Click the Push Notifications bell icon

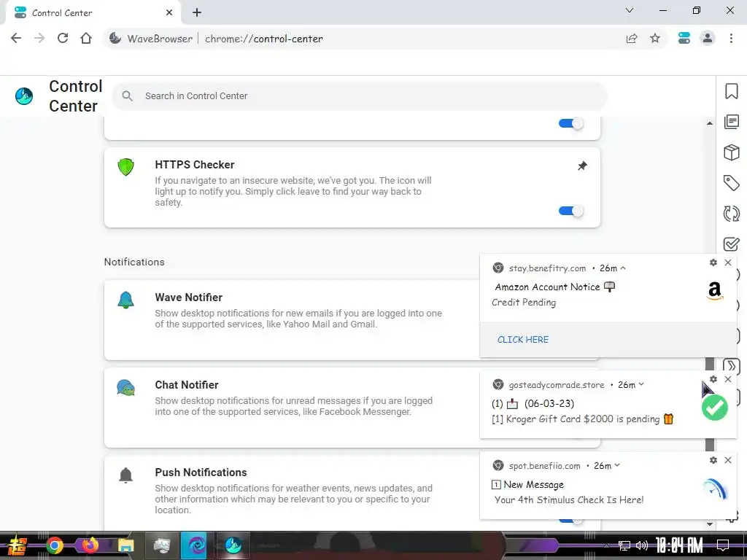pos(125,475)
